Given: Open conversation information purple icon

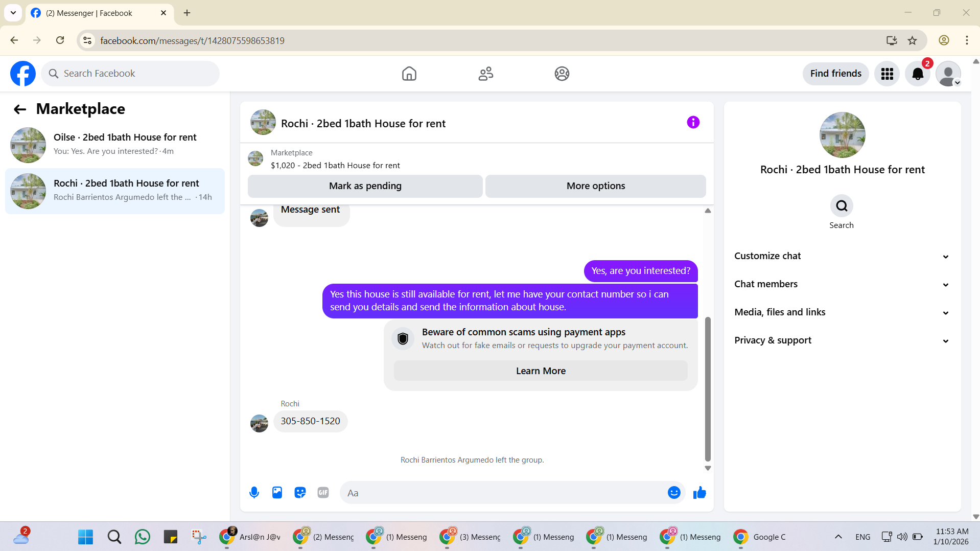Looking at the screenshot, I should [693, 122].
